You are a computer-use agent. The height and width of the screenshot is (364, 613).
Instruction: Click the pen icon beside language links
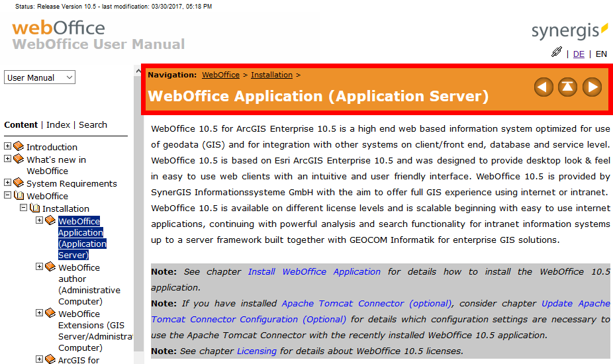[x=556, y=52]
